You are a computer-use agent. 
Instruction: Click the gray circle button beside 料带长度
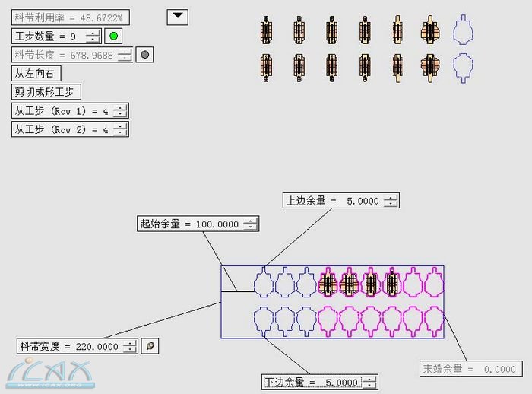click(x=144, y=55)
